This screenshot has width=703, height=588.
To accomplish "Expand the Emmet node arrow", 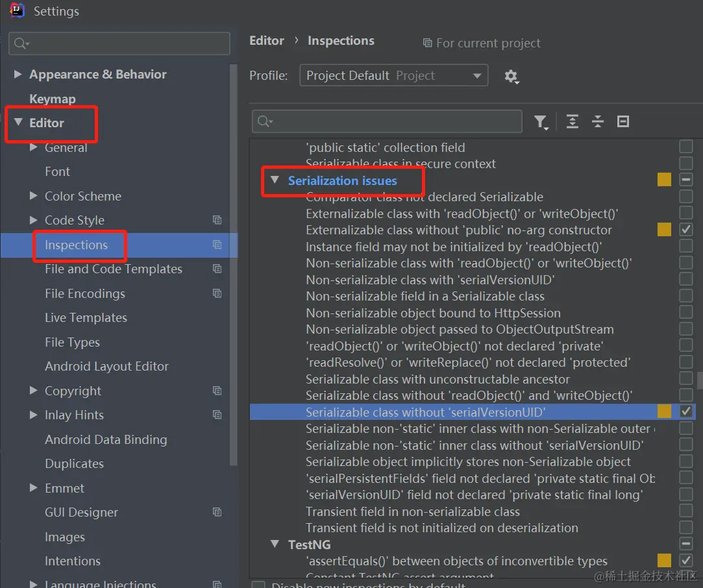I will click(x=33, y=487).
